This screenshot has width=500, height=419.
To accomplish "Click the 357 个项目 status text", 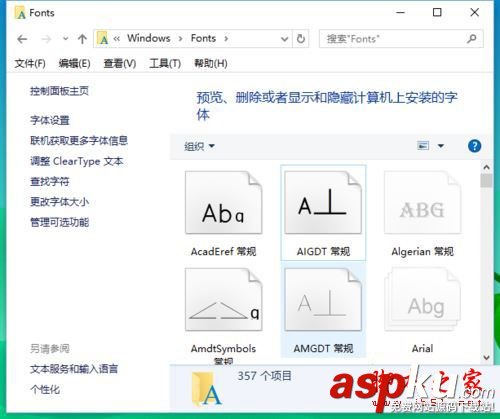I will [264, 376].
